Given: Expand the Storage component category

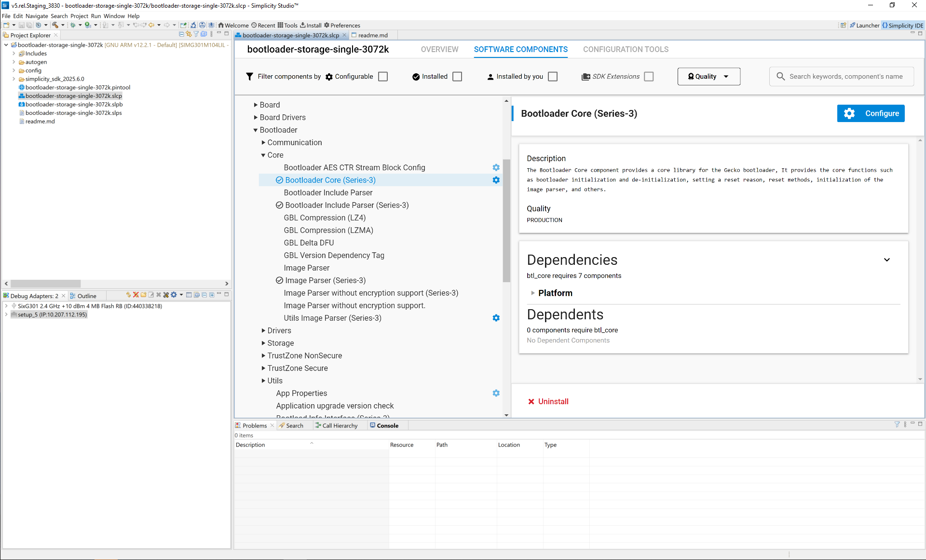Looking at the screenshot, I should point(263,343).
